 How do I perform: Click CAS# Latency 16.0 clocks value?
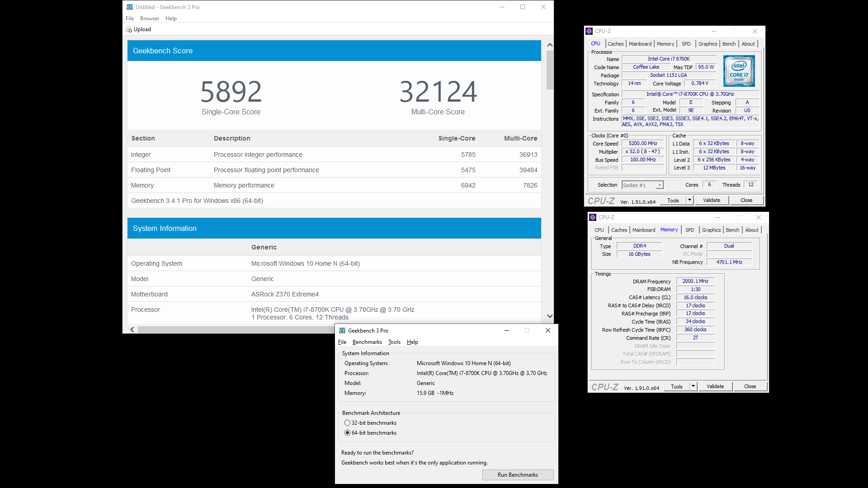pyautogui.click(x=695, y=297)
